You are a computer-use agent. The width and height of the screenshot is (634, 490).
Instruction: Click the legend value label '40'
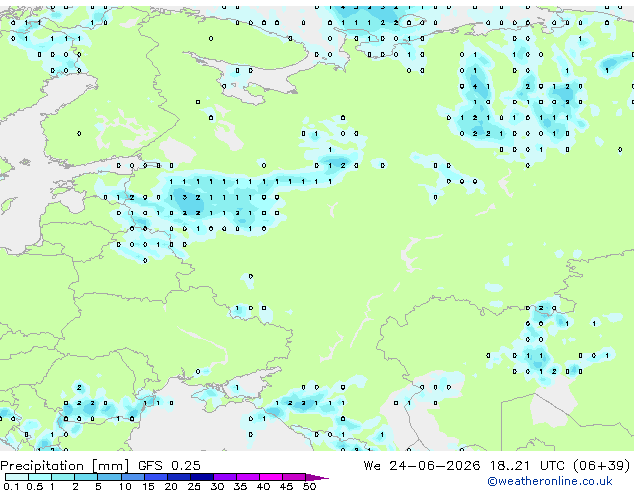point(263,486)
